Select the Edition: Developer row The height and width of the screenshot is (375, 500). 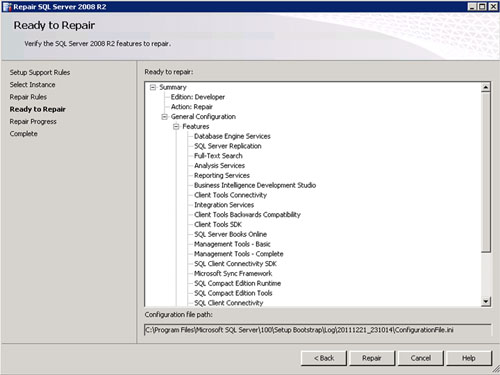click(x=198, y=97)
